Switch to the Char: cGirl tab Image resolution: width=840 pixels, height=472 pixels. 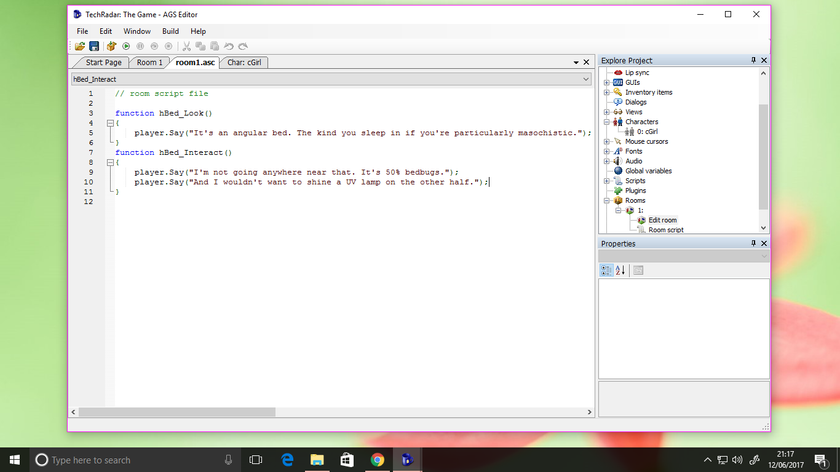[246, 62]
